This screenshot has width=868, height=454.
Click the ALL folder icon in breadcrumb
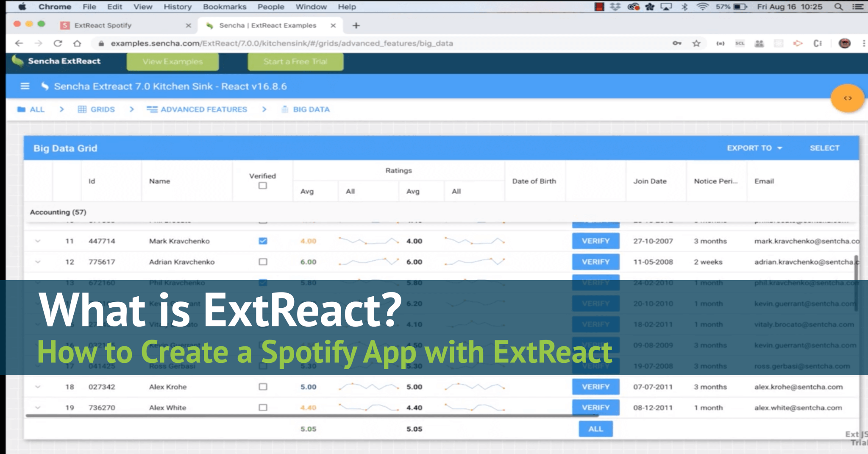click(21, 109)
